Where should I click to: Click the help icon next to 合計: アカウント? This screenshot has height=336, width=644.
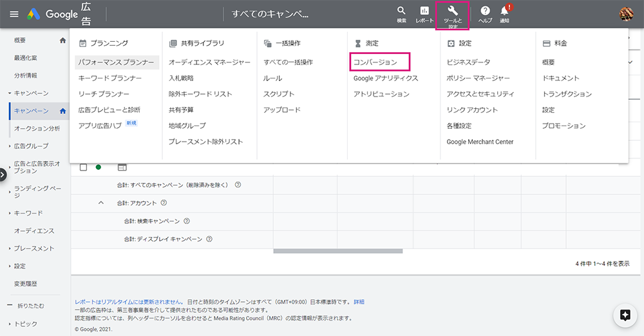tap(164, 203)
